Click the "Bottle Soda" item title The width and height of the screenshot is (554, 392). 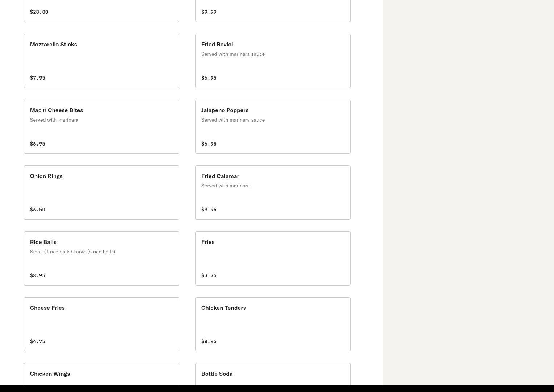point(217,374)
